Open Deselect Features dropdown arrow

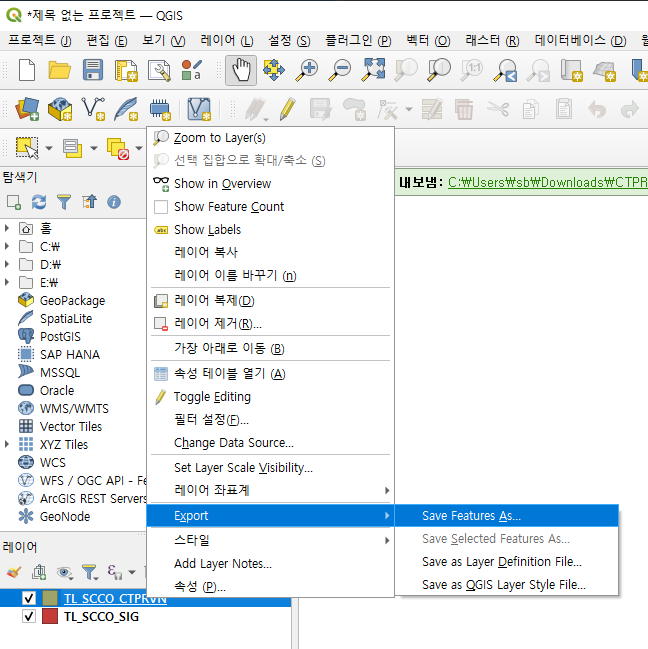[139, 148]
